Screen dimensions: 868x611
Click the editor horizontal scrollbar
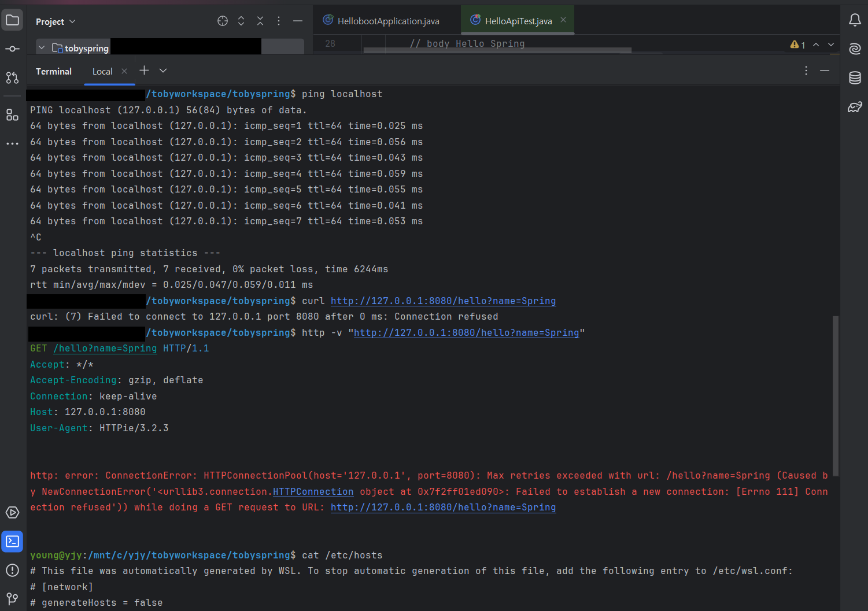pos(497,50)
